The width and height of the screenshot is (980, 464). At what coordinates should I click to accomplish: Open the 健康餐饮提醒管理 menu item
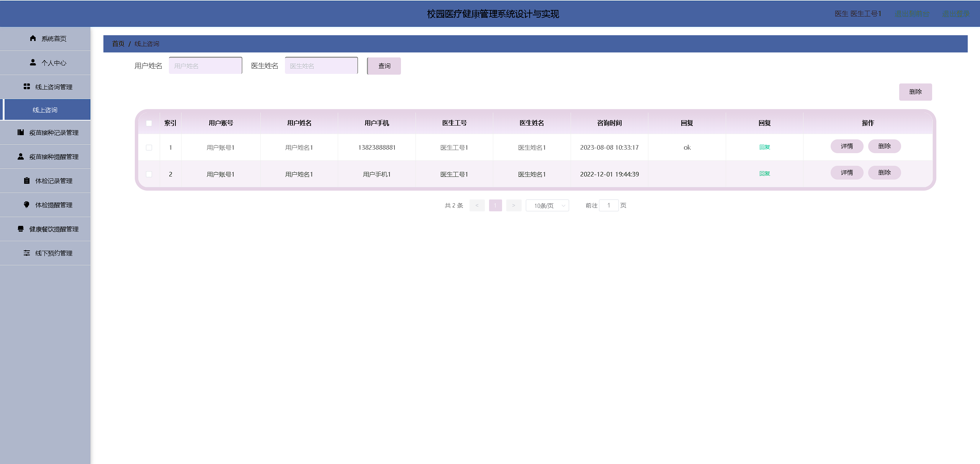click(54, 229)
